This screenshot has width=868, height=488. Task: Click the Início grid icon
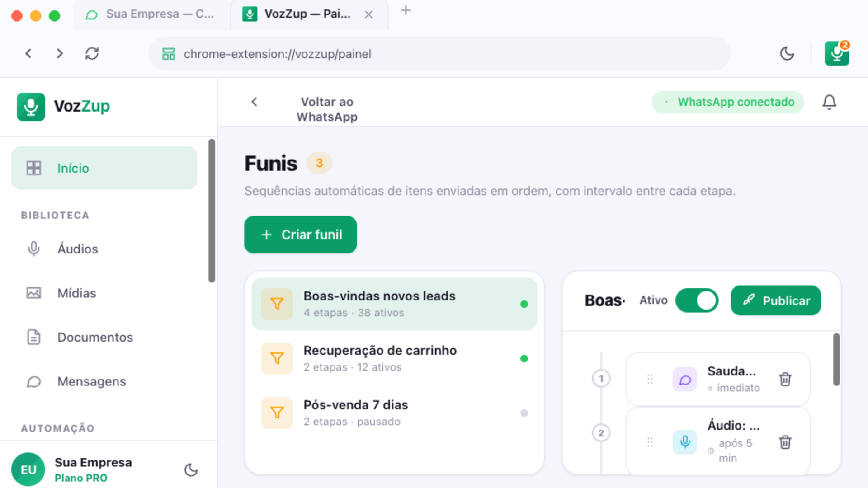(x=34, y=168)
